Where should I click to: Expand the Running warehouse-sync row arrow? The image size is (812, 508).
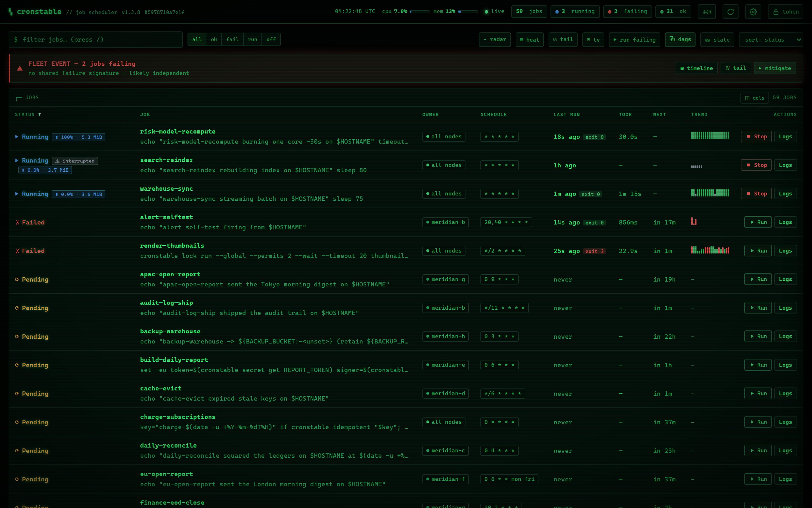pyautogui.click(x=17, y=194)
